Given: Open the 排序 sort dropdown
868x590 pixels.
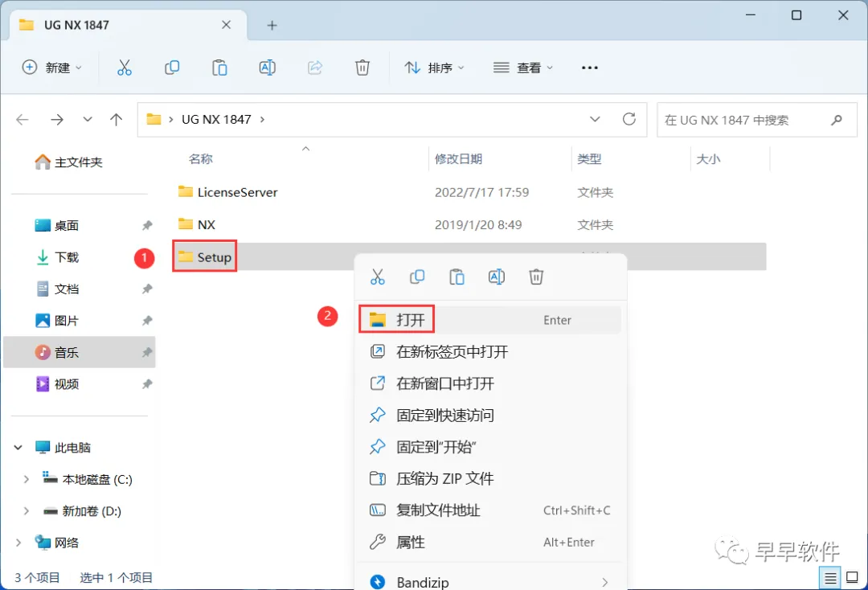Looking at the screenshot, I should coord(435,68).
